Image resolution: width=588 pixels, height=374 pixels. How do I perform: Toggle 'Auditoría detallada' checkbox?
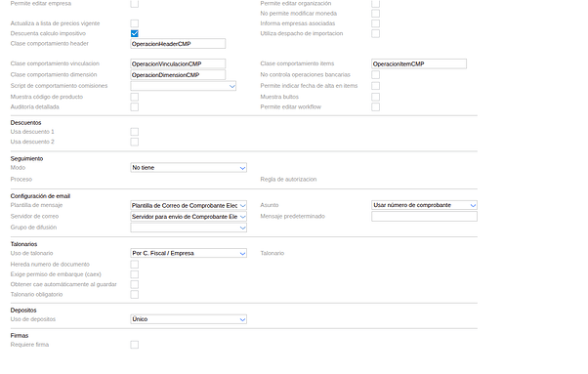pos(134,106)
